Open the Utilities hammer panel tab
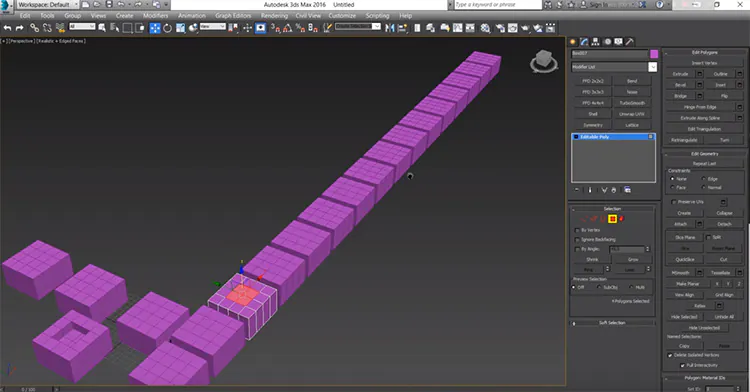The image size is (750, 392). click(x=630, y=42)
